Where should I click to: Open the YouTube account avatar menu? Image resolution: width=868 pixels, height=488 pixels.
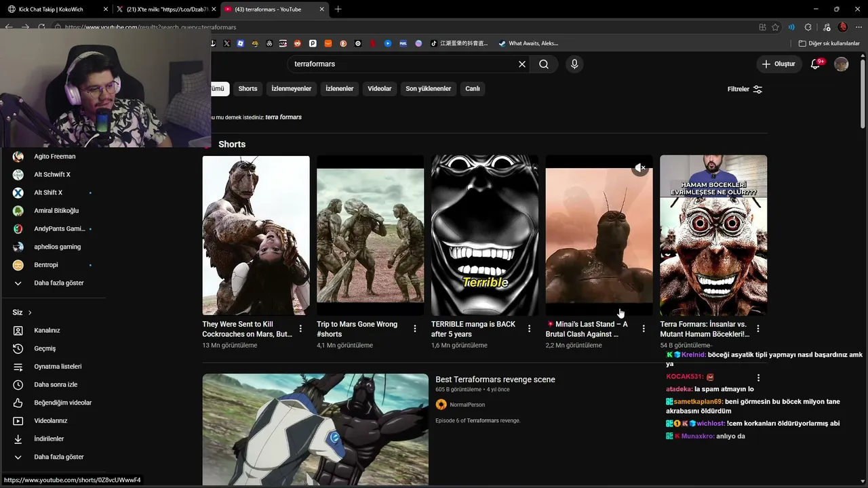point(842,64)
